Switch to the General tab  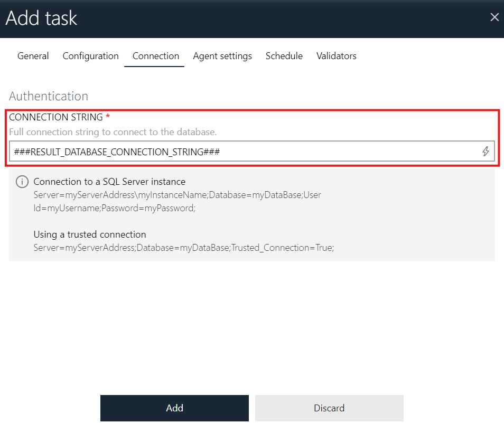[33, 56]
